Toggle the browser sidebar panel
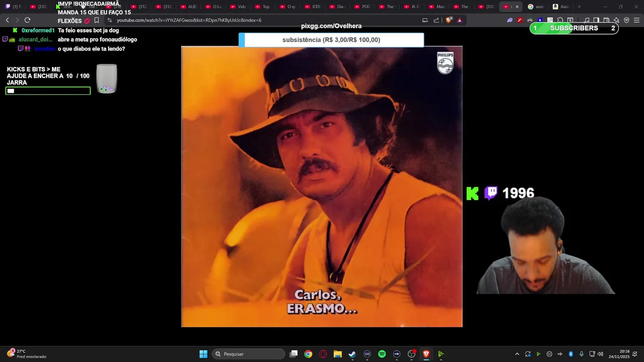The height and width of the screenshot is (362, 644). click(x=596, y=20)
